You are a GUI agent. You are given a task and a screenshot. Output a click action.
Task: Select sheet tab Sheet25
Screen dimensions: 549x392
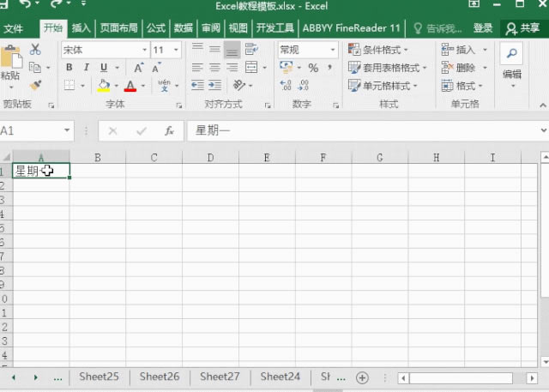coord(100,377)
